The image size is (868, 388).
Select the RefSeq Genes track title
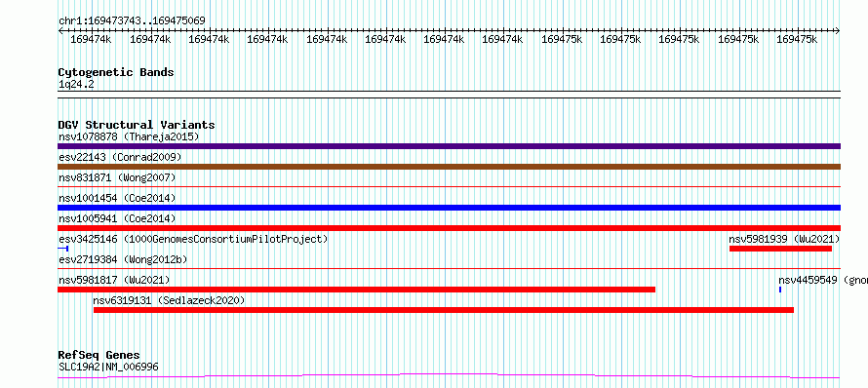tap(99, 355)
